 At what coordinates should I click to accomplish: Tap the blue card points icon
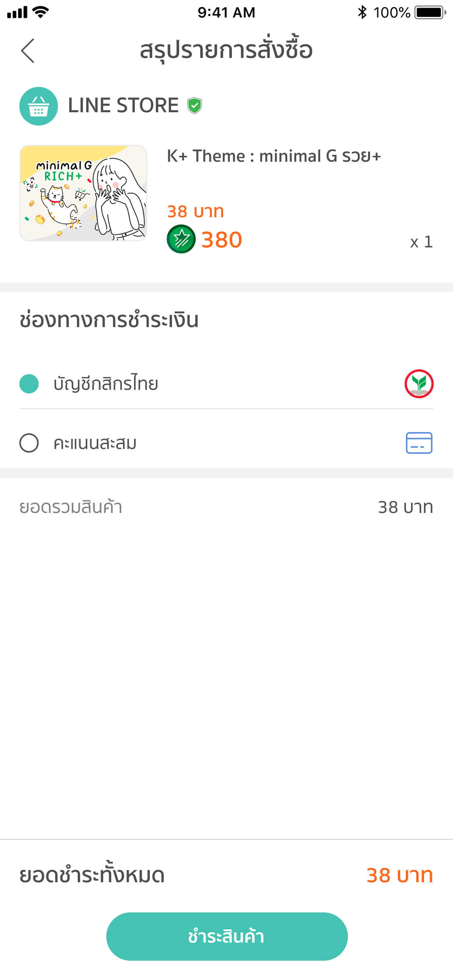(419, 443)
